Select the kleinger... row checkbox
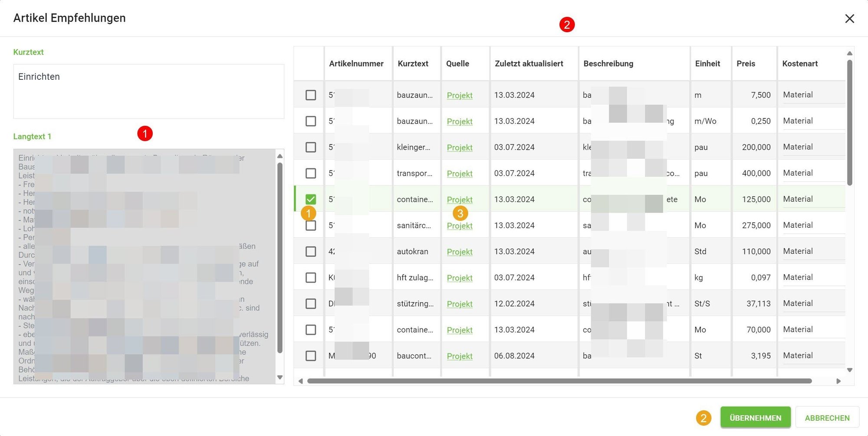Image resolution: width=868 pixels, height=436 pixels. click(311, 147)
